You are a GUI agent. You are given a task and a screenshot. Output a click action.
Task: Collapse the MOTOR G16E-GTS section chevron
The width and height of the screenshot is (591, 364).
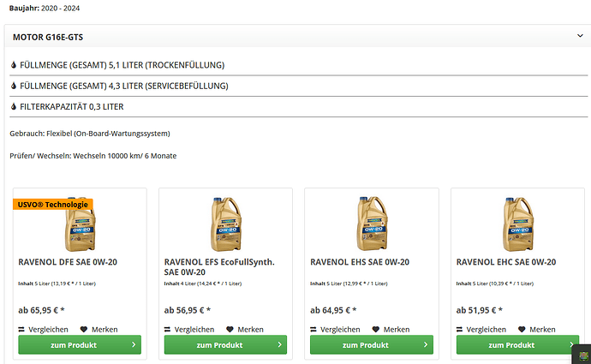580,36
